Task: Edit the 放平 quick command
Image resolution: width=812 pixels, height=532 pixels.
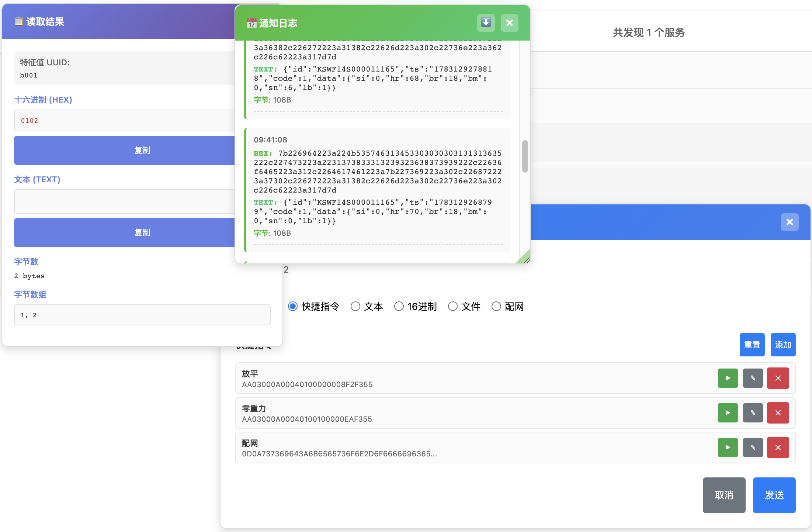Action: click(x=753, y=378)
